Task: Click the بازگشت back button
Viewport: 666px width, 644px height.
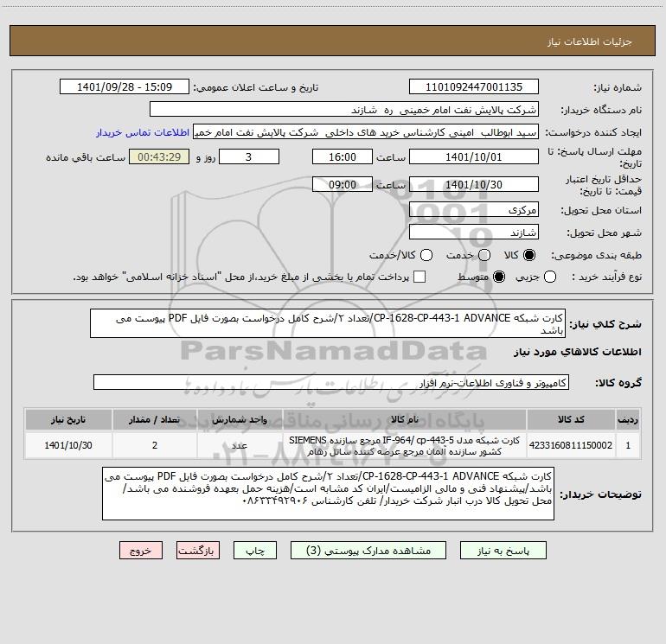Action: click(x=198, y=551)
